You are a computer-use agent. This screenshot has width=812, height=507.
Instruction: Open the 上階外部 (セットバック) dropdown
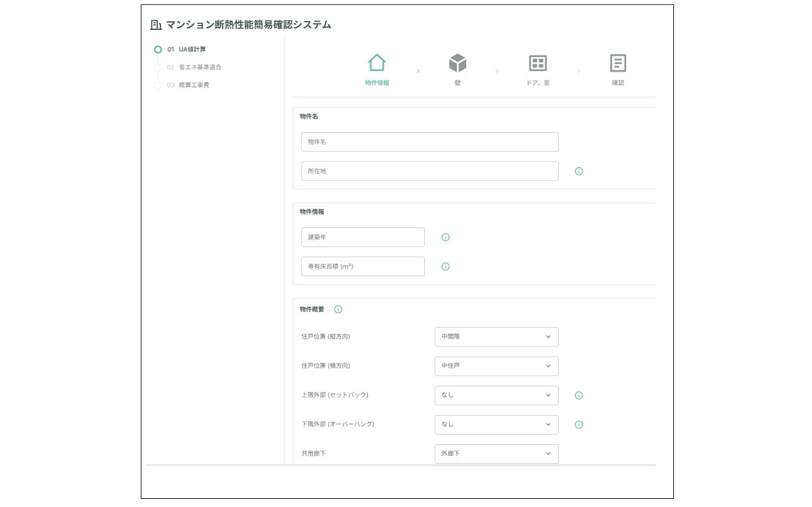tap(497, 395)
